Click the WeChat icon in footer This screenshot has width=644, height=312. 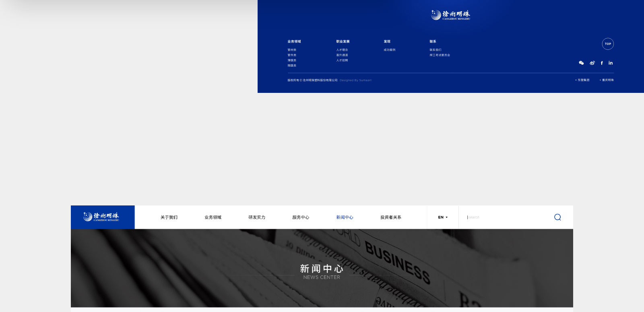click(581, 63)
